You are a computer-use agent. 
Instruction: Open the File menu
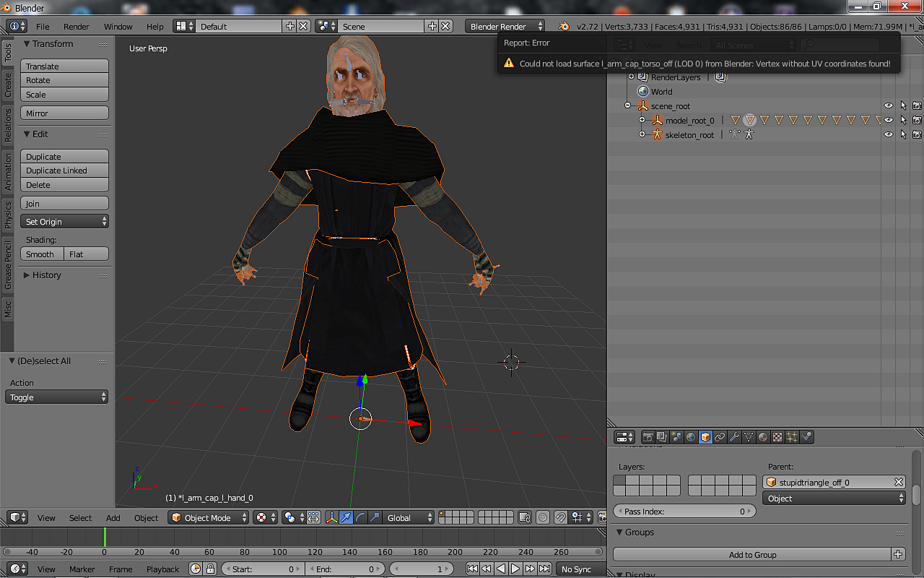click(43, 27)
